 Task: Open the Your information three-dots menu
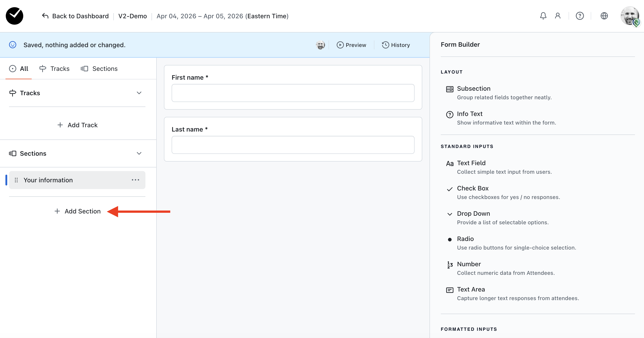[x=135, y=180]
